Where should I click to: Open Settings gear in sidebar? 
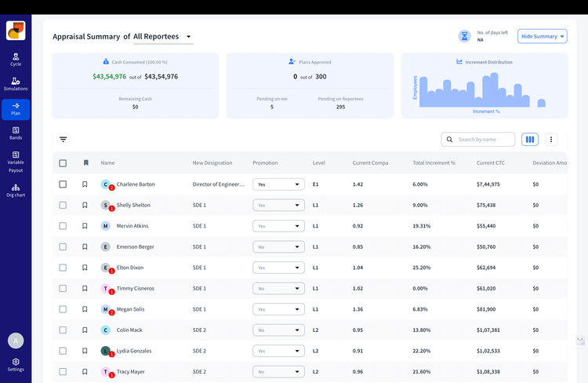tap(16, 365)
